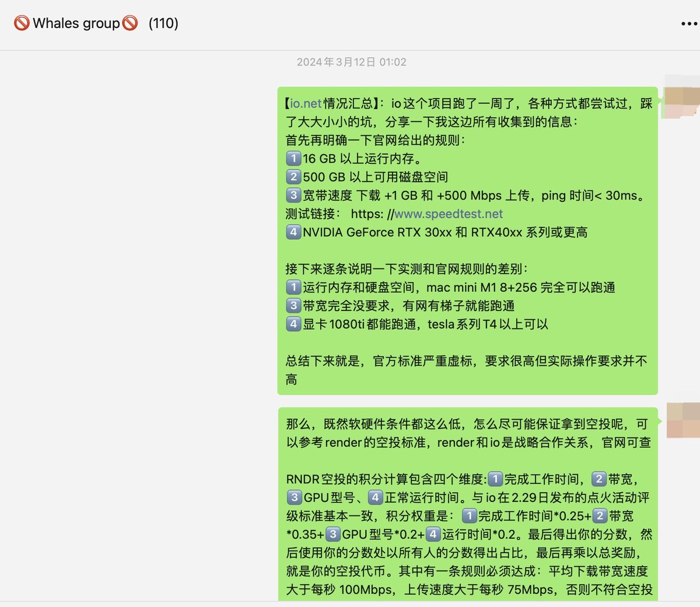Click the member count (110)

[163, 23]
